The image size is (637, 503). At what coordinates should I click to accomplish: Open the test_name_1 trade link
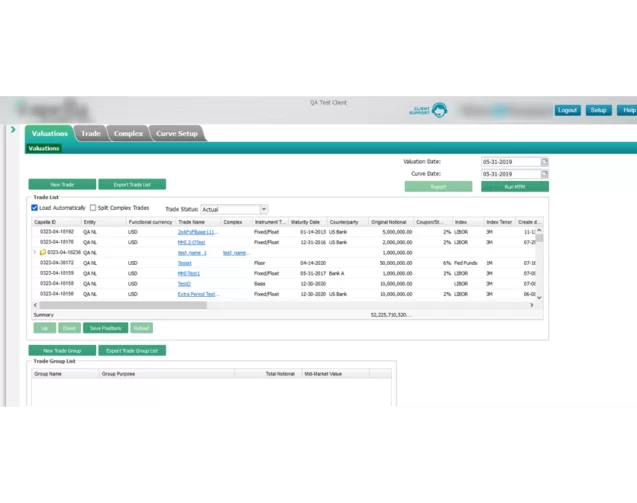coord(192,253)
